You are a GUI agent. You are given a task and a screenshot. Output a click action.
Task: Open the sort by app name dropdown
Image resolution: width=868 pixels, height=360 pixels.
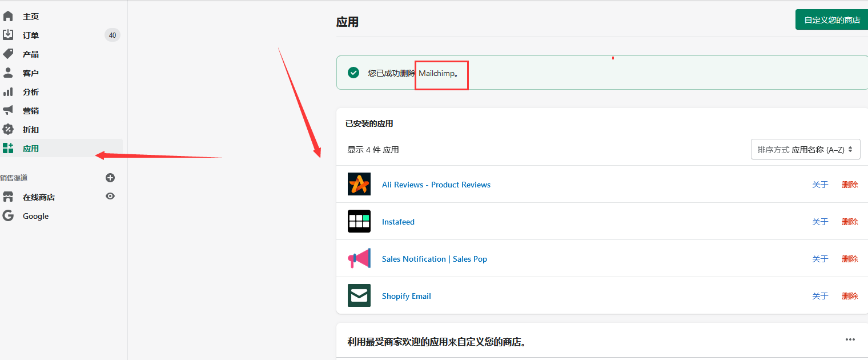click(805, 150)
